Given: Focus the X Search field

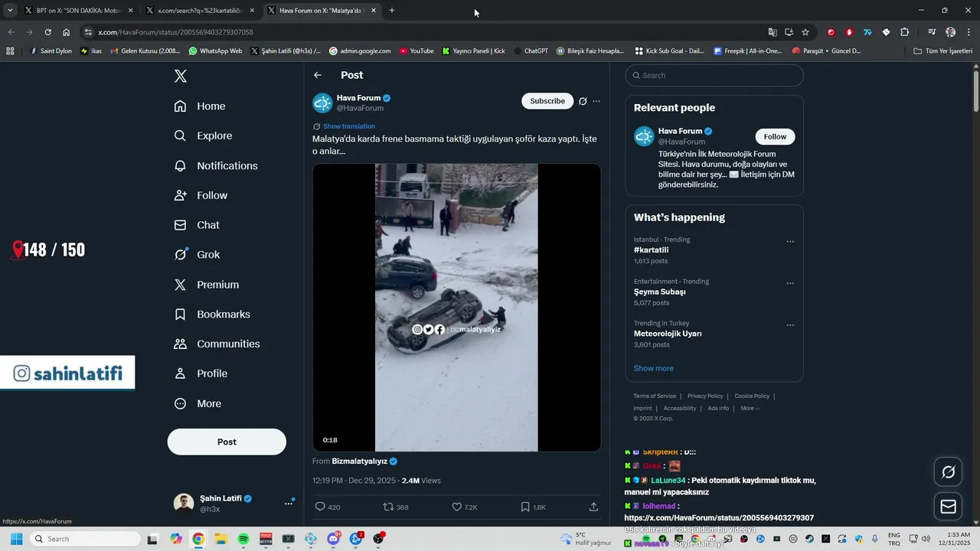Looking at the screenshot, I should tap(714, 75).
